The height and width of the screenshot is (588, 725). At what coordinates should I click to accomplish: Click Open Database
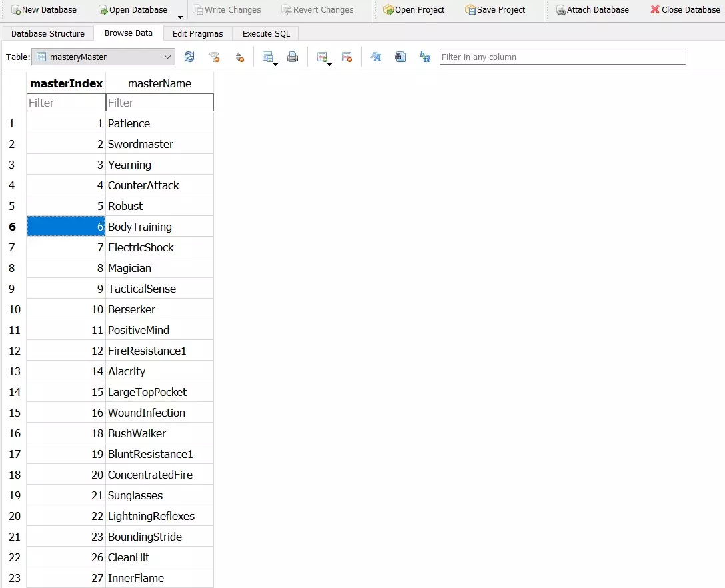[133, 10]
